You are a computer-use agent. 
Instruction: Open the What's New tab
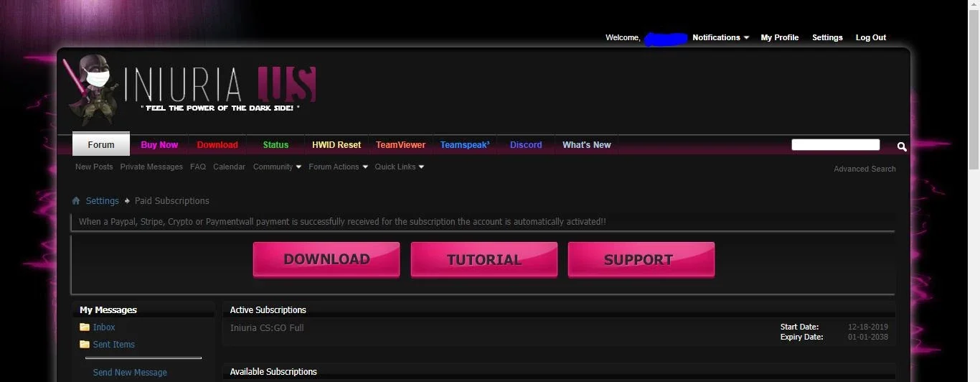pos(587,144)
